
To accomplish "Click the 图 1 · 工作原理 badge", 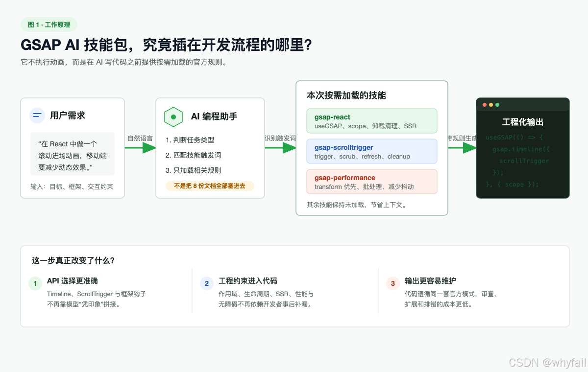I will [49, 24].
